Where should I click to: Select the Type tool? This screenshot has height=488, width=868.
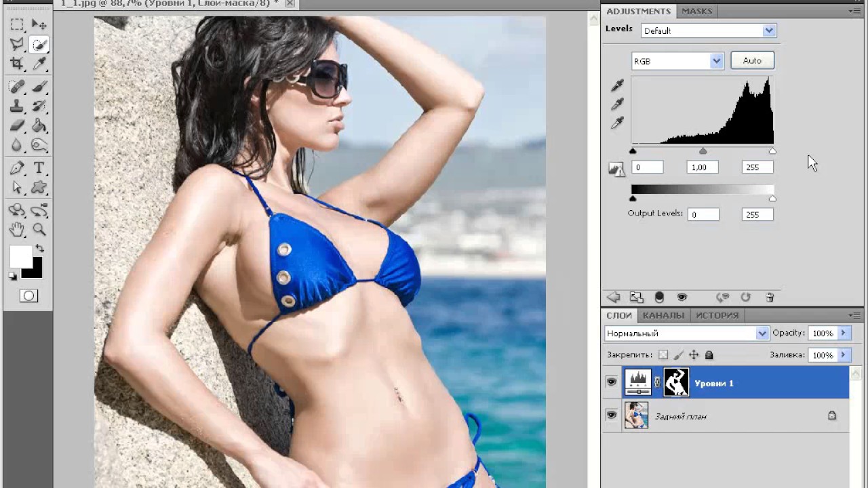click(x=39, y=168)
